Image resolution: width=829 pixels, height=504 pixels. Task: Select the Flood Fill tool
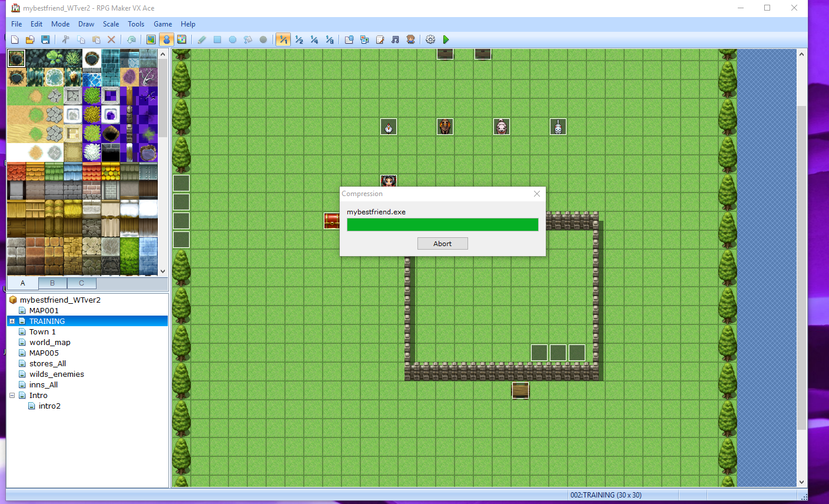[248, 39]
